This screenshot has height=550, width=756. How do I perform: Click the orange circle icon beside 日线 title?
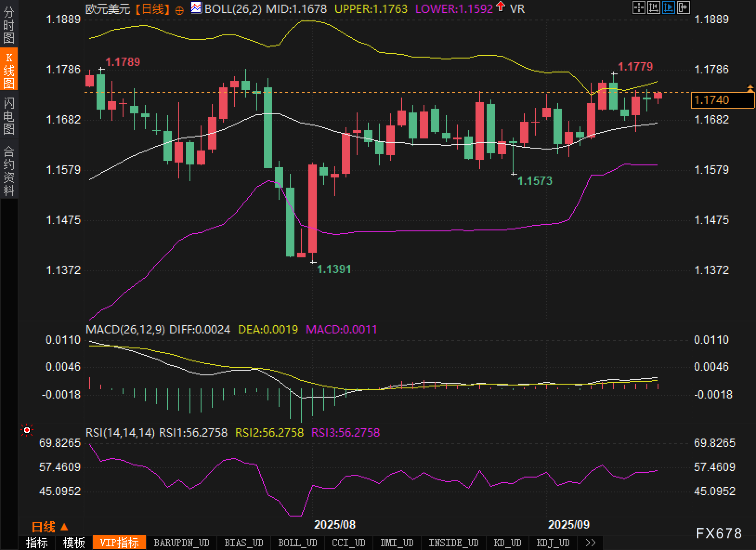point(179,10)
